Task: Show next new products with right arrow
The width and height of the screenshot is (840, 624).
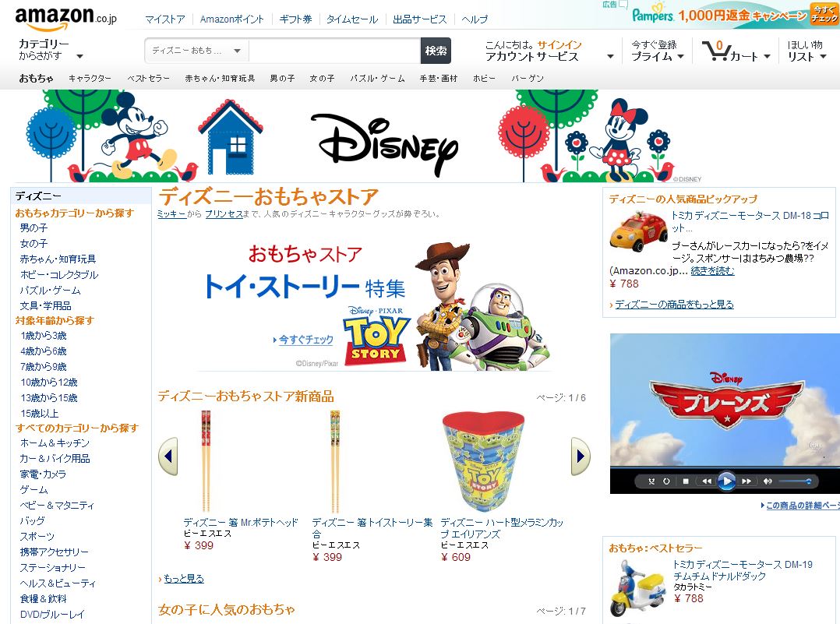Action: (x=581, y=457)
